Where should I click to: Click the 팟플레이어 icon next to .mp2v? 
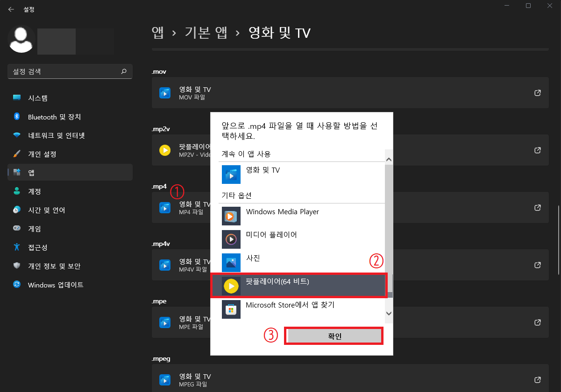pos(165,150)
